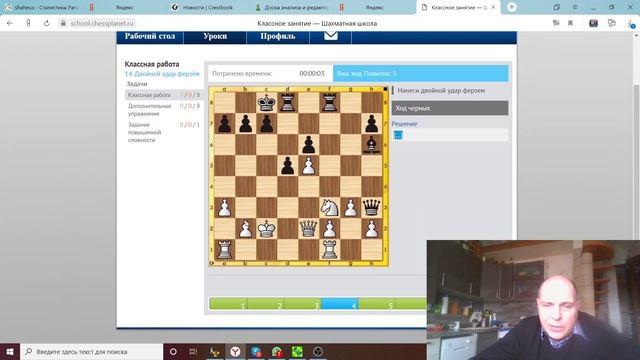This screenshot has height=360, width=640.
Task: Select the black pawn on e6
Action: click(x=309, y=144)
